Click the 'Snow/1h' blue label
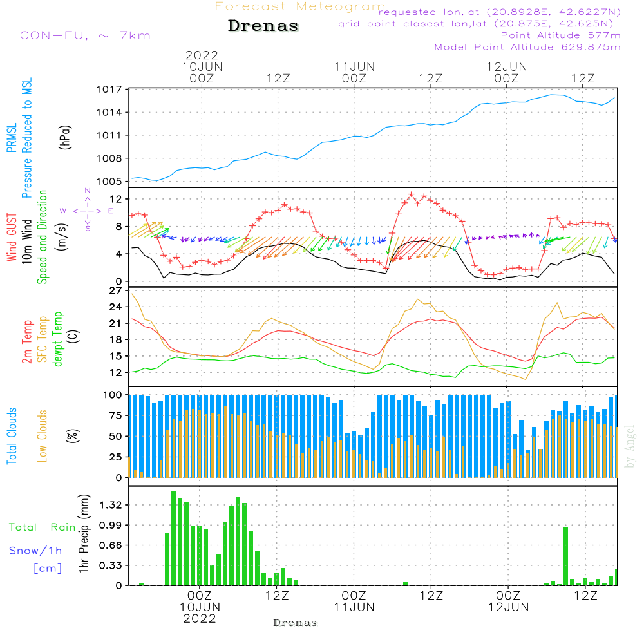This screenshot has height=644, width=644. click(35, 551)
